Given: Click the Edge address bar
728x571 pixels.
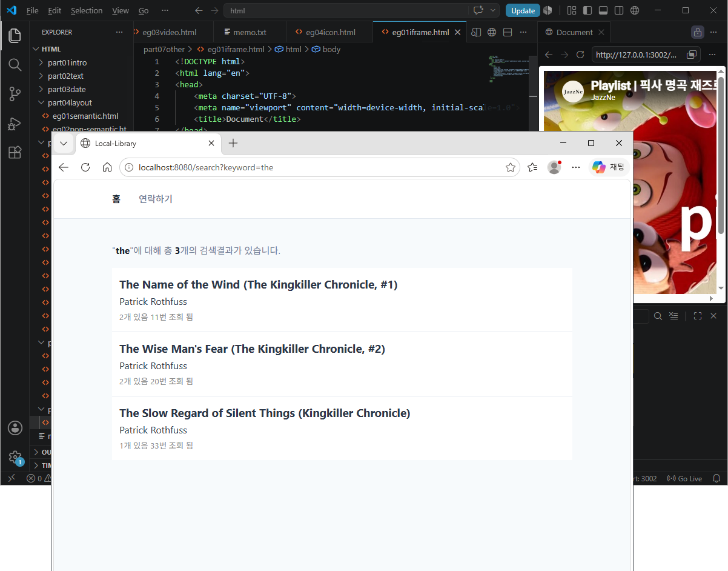Looking at the screenshot, I should (320, 167).
